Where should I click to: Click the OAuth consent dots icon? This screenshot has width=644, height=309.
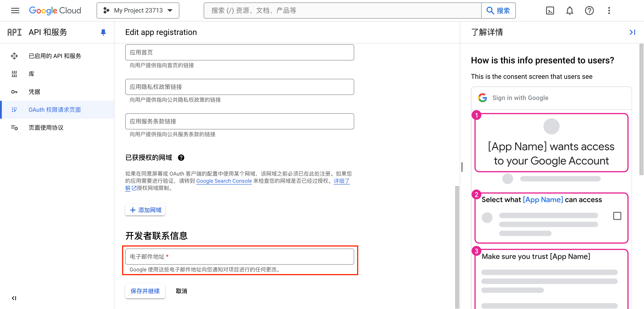coord(14,110)
